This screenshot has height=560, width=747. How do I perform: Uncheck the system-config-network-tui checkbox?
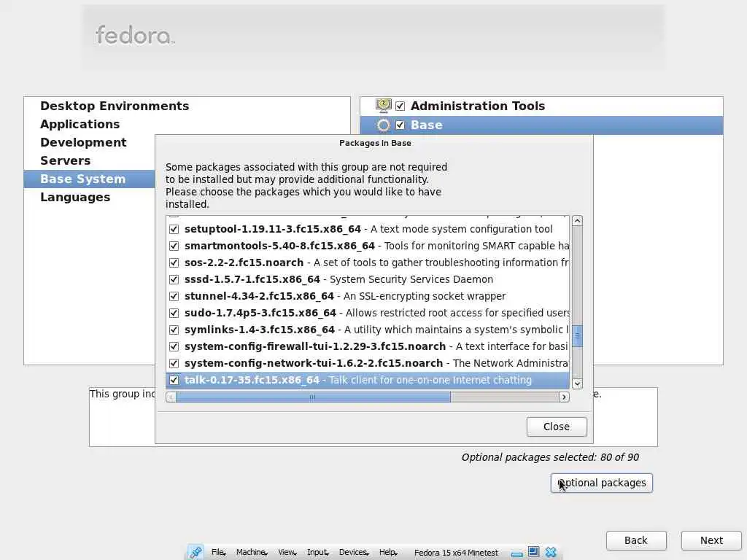(174, 363)
